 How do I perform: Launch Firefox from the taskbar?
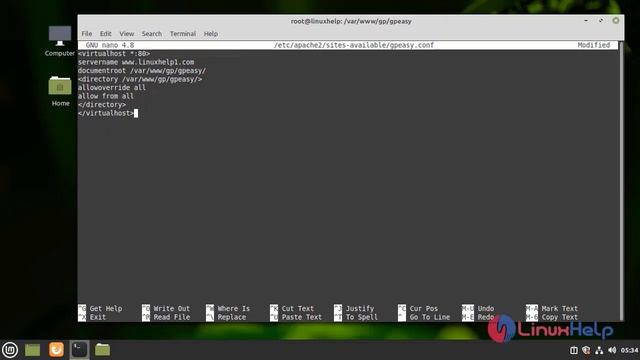click(x=56, y=350)
